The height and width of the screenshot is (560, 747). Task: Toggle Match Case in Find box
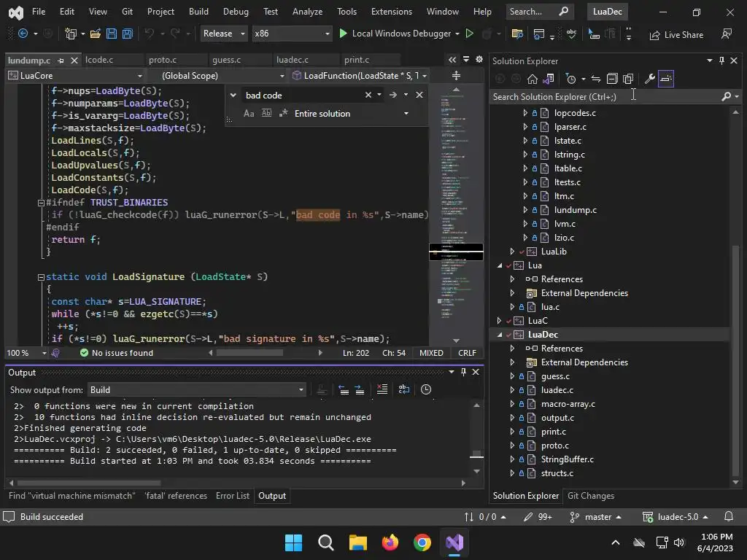pos(249,113)
